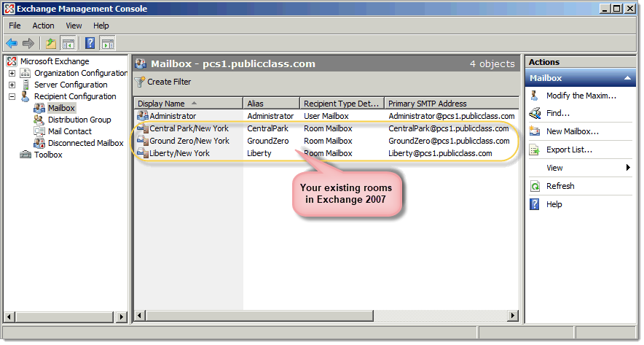Click the Mail Contact icon
This screenshot has height=345, width=644.
[39, 131]
